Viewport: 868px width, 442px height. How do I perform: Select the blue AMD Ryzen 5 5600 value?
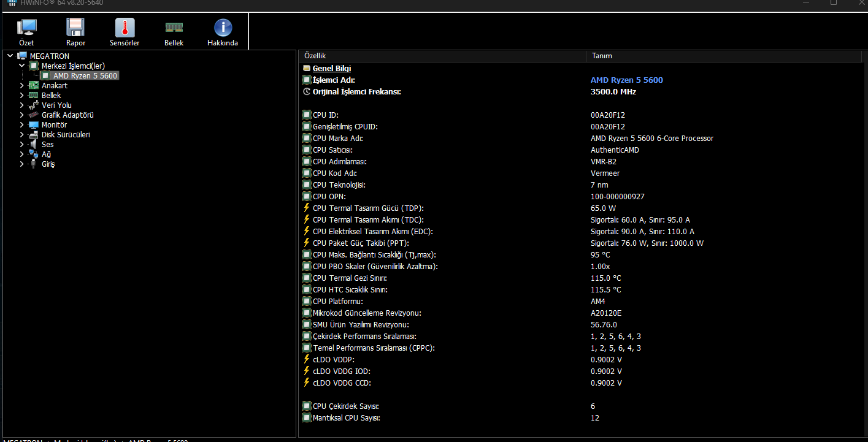pos(626,80)
